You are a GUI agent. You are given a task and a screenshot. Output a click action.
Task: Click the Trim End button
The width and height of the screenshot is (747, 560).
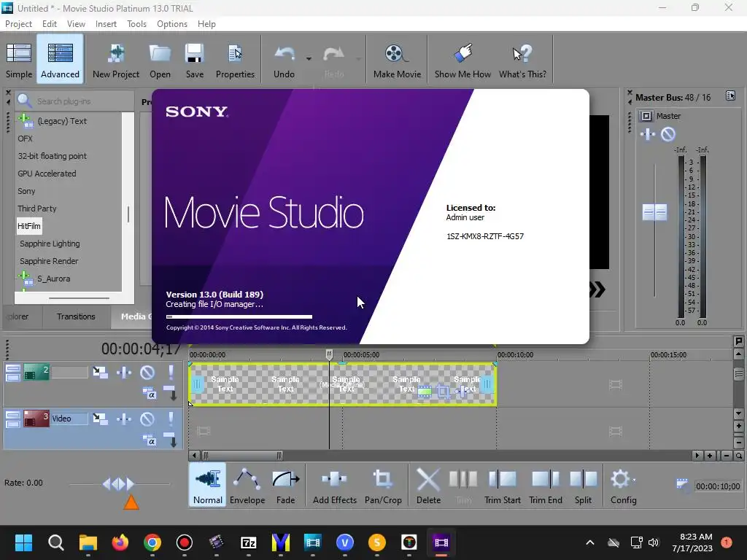point(546,485)
